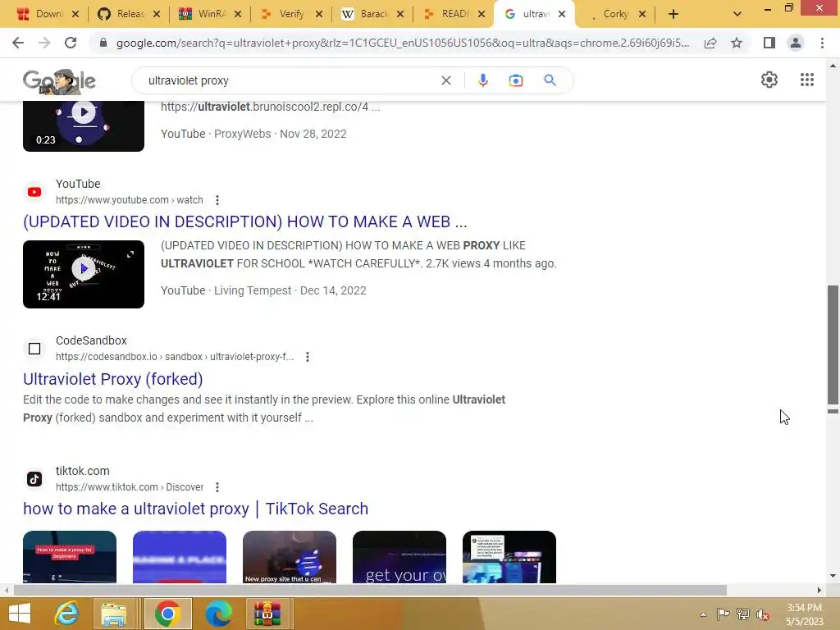The width and height of the screenshot is (840, 630).
Task: Open a new tab
Action: [x=673, y=14]
